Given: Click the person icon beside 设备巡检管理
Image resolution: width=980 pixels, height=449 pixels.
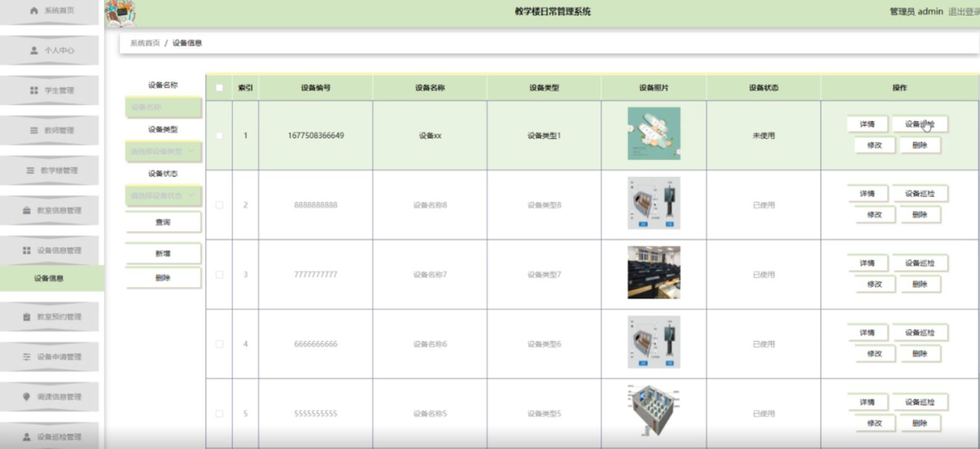Looking at the screenshot, I should [27, 437].
